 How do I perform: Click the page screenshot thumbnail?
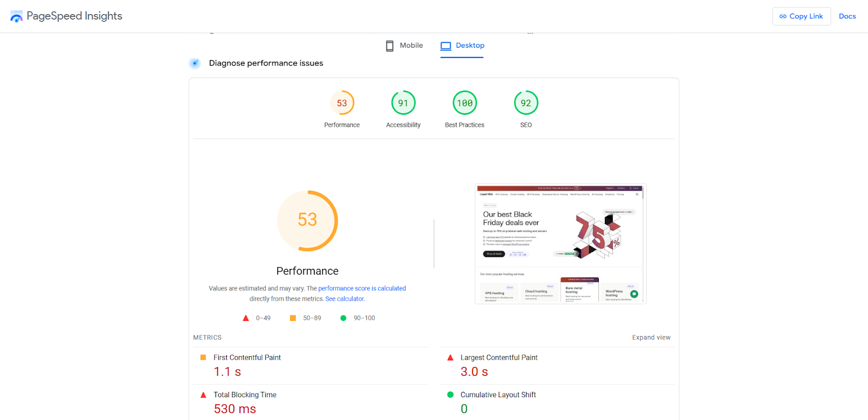click(560, 244)
